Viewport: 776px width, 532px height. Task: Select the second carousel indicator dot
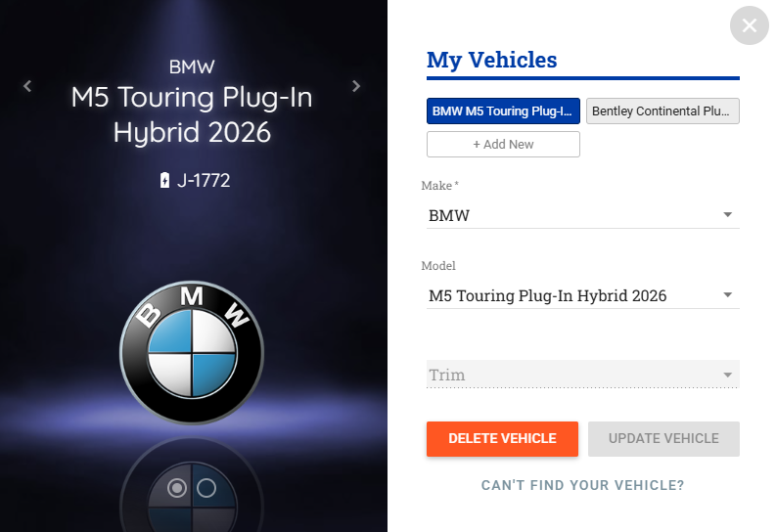(x=205, y=487)
